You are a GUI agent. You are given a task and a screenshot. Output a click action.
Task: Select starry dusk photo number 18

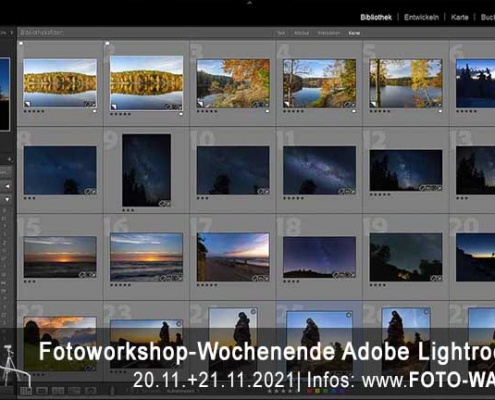(319, 257)
